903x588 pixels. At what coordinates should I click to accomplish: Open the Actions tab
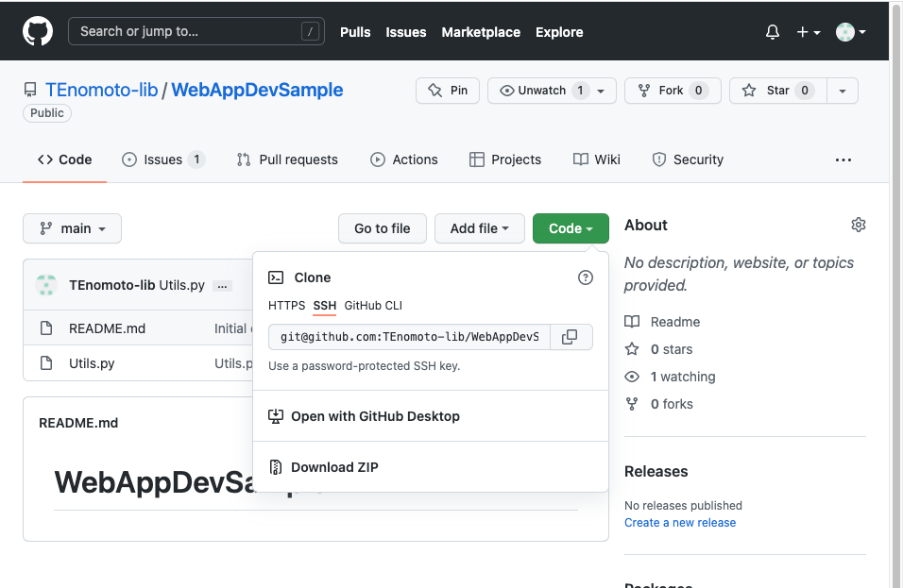pos(403,160)
